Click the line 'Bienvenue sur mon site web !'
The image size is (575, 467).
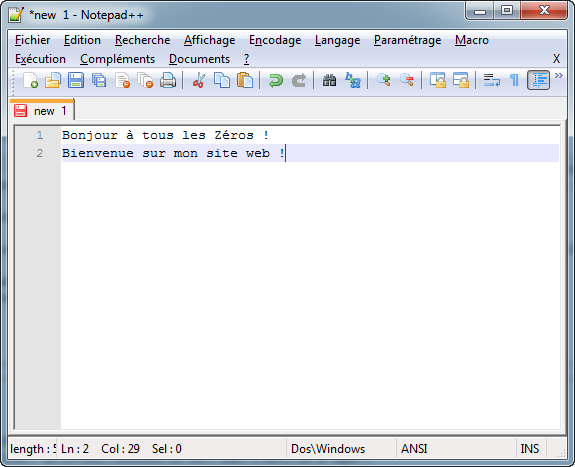[173, 153]
